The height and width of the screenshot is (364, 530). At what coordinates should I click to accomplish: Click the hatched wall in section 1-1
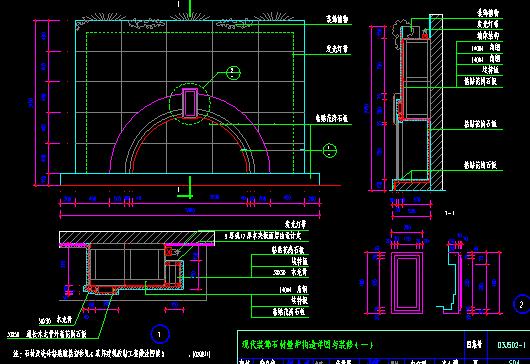pyautogui.click(x=436, y=101)
